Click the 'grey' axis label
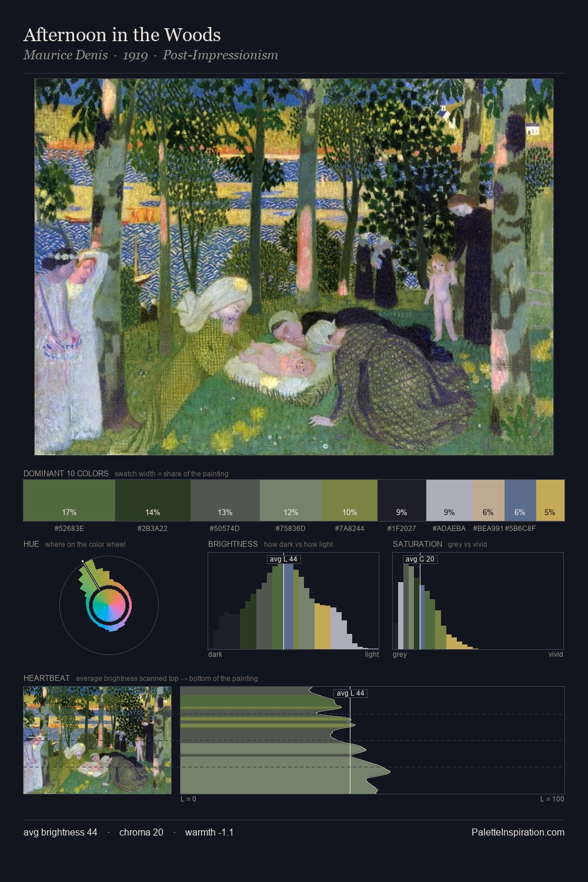 [x=400, y=654]
